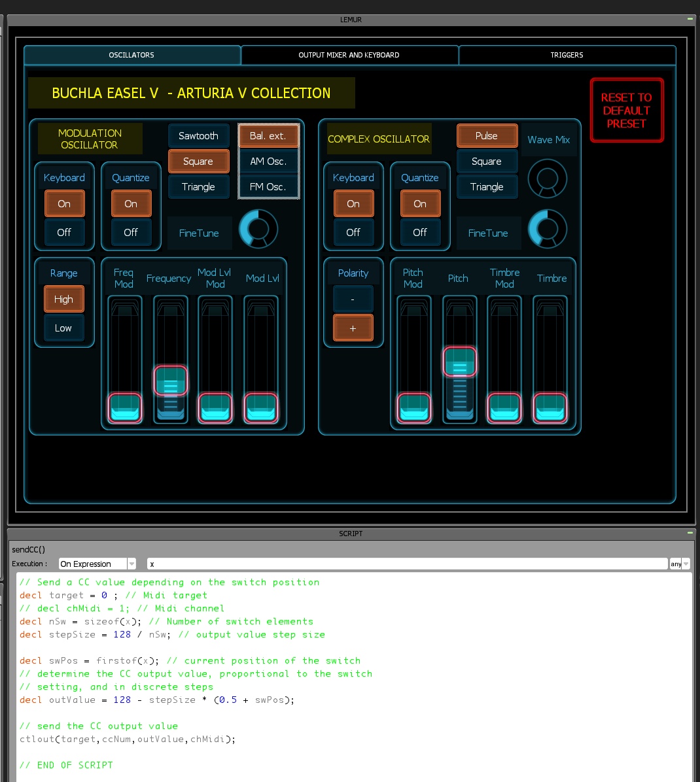Click script line 'decl target = 0'
700x782 pixels.
tap(113, 595)
